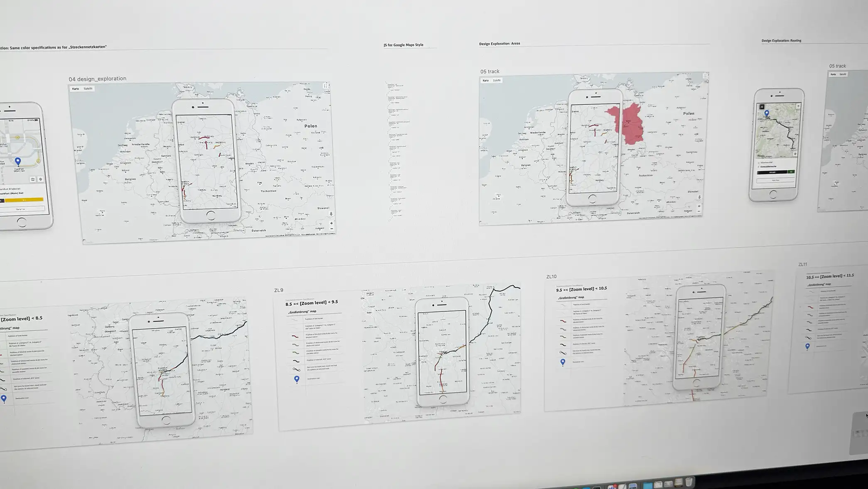Select 'Karte' on the first 05 track map
The image size is (868, 489).
(x=485, y=80)
